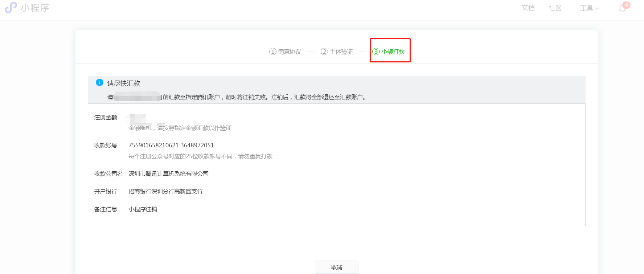Image resolution: width=644 pixels, height=274 pixels.
Task: Click the 请尽快汇款 heading
Action: pos(124,83)
